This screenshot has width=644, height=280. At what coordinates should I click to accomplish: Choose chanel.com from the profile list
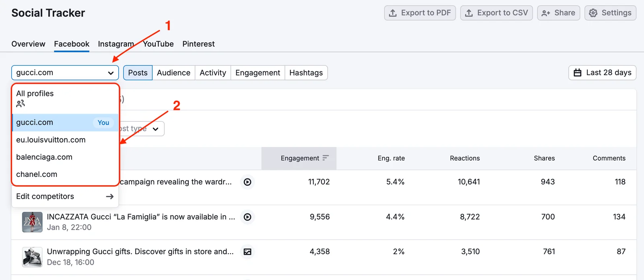coord(65,174)
